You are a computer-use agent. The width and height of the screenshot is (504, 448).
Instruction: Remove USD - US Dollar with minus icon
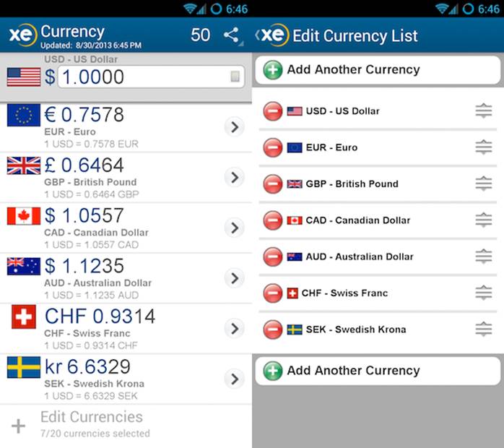272,111
